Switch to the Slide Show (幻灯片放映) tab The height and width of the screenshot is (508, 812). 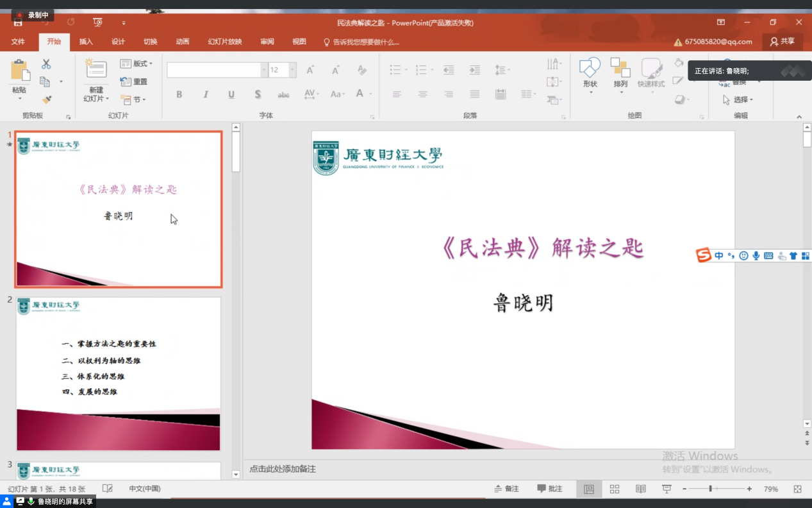point(225,42)
